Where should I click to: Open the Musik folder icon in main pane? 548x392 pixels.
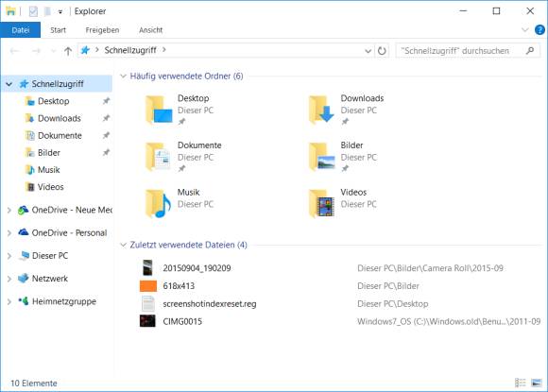click(x=159, y=204)
